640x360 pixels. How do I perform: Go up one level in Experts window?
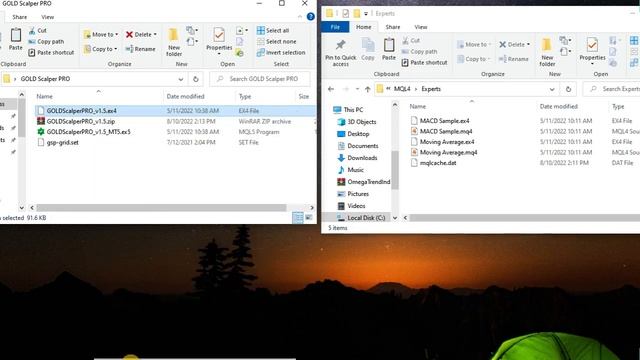367,89
